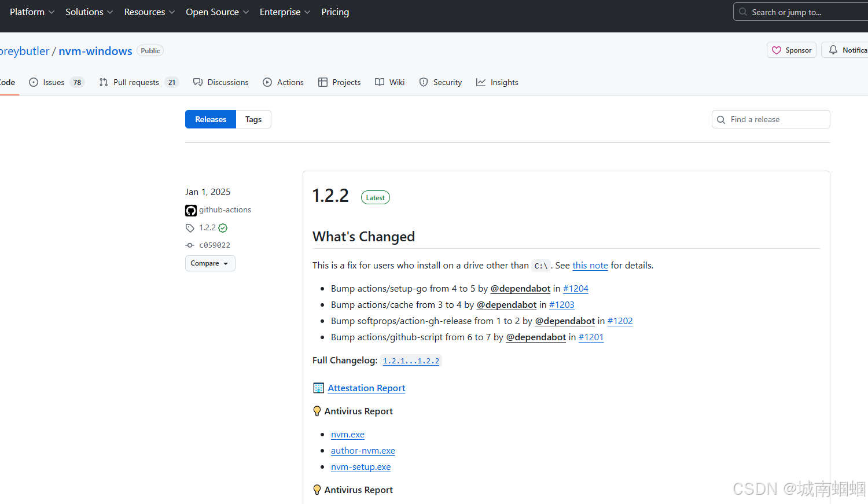
Task: Open pull request #1202
Action: click(620, 321)
